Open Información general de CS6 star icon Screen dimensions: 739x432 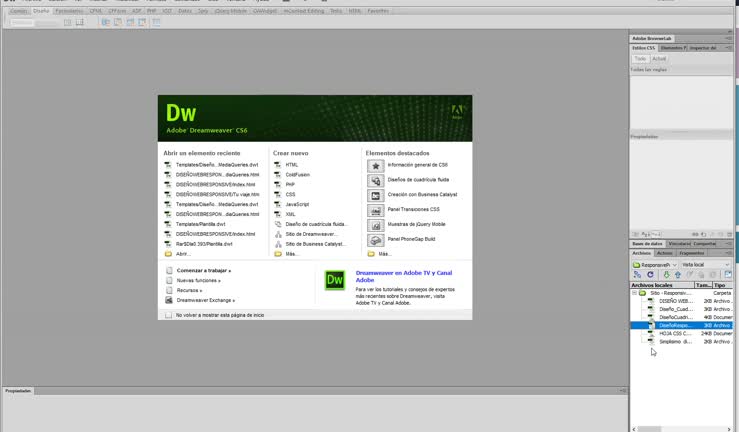tap(376, 166)
